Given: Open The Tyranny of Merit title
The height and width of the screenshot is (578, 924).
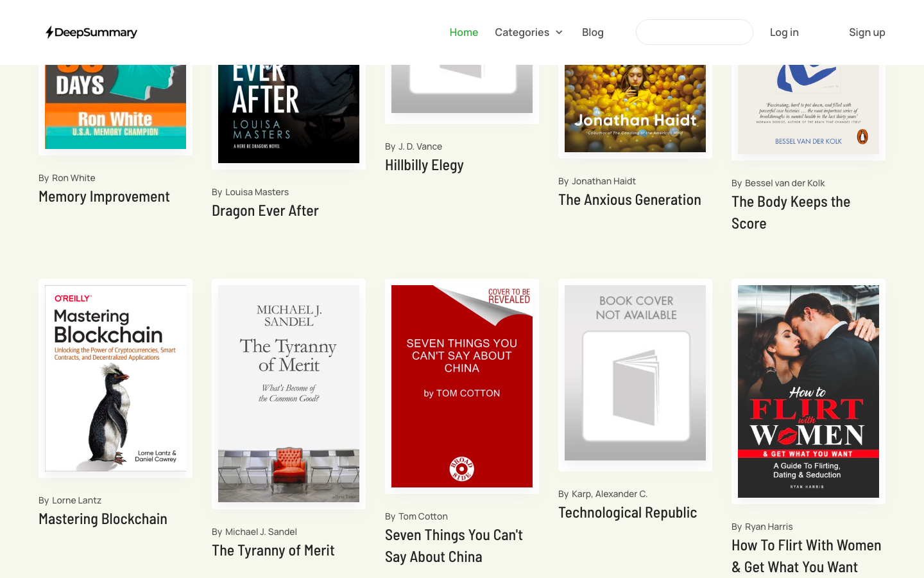Looking at the screenshot, I should (x=273, y=550).
